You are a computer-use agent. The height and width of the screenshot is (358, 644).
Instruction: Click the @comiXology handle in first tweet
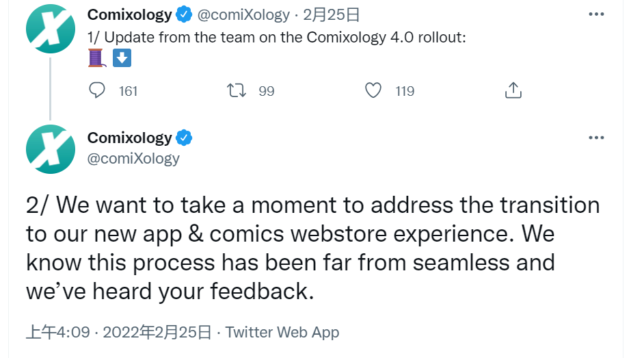pos(244,14)
